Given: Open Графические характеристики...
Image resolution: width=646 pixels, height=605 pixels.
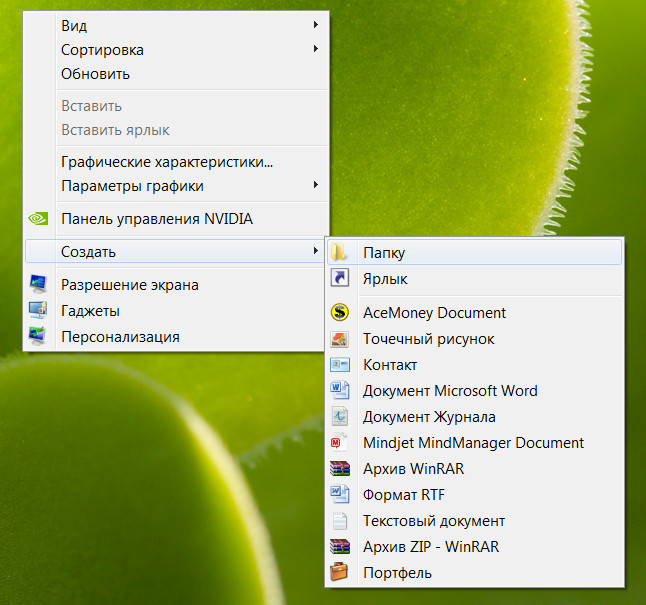Looking at the screenshot, I should (176, 162).
